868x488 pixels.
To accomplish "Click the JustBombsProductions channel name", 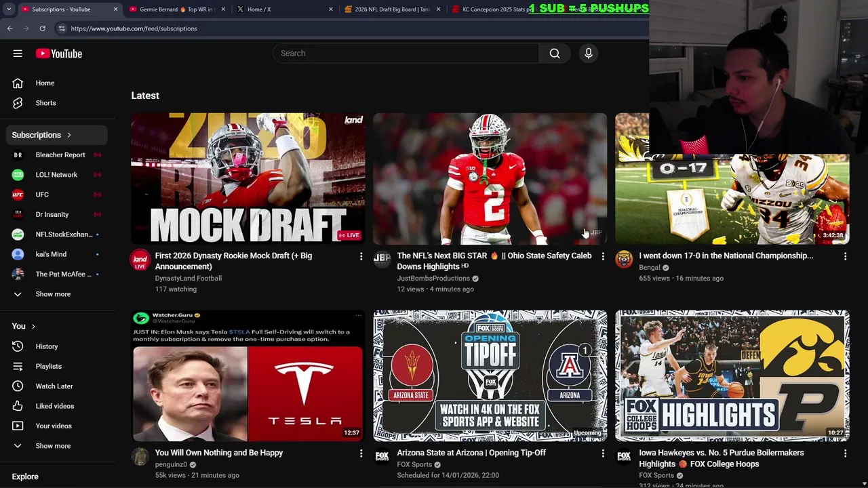I will click(x=433, y=279).
